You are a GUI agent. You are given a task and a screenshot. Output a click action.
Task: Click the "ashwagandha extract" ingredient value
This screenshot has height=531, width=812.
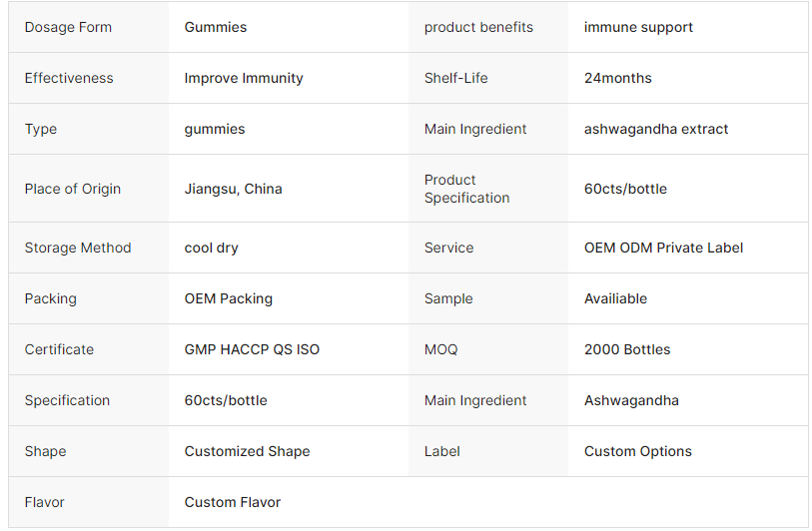click(x=656, y=129)
